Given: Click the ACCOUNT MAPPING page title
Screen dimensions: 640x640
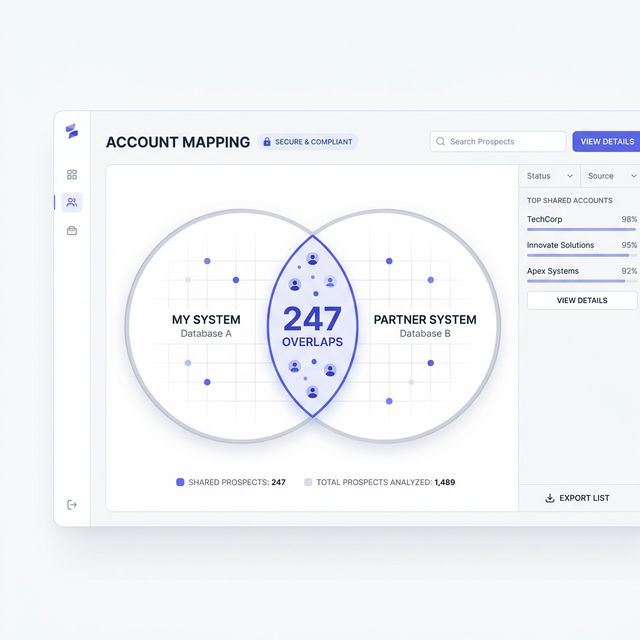Looking at the screenshot, I should 178,142.
